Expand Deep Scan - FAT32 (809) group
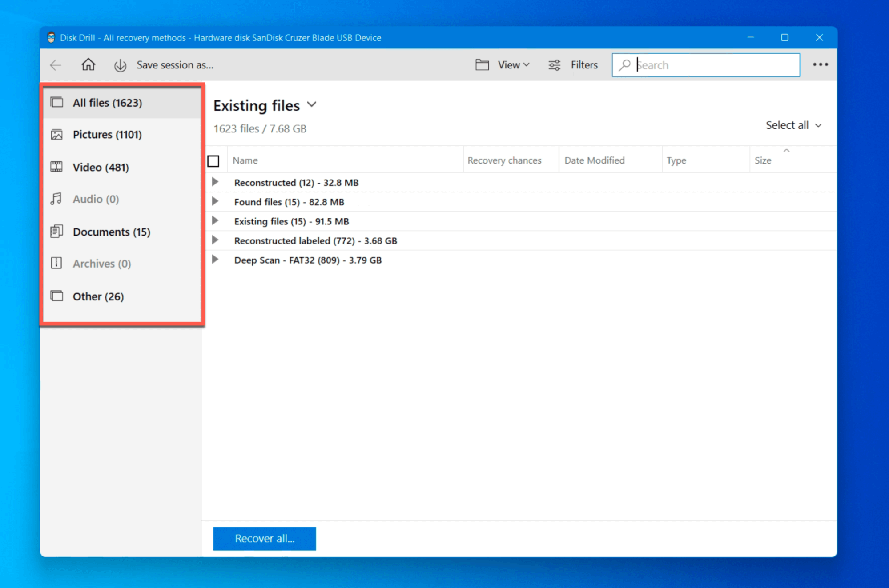 click(215, 259)
